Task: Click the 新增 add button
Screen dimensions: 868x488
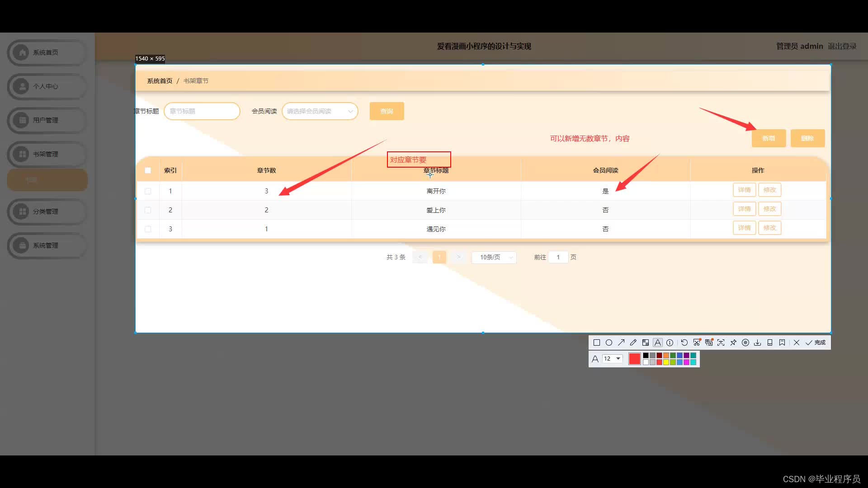Action: click(769, 138)
